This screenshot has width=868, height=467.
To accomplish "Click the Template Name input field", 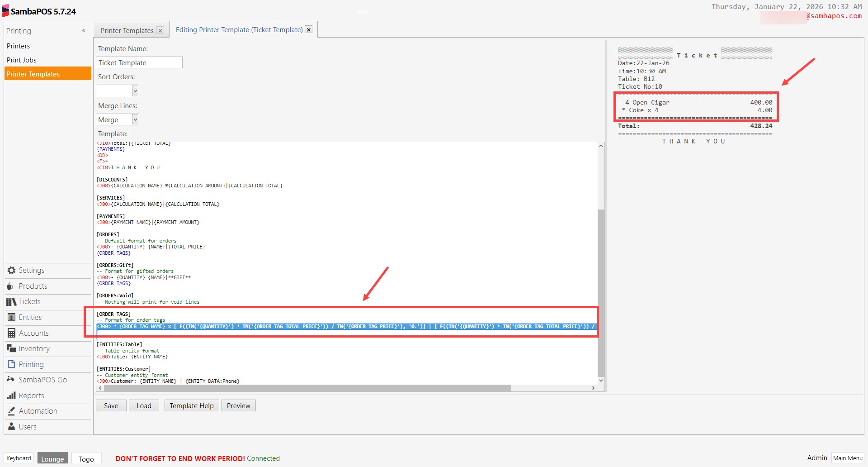I will tap(139, 62).
